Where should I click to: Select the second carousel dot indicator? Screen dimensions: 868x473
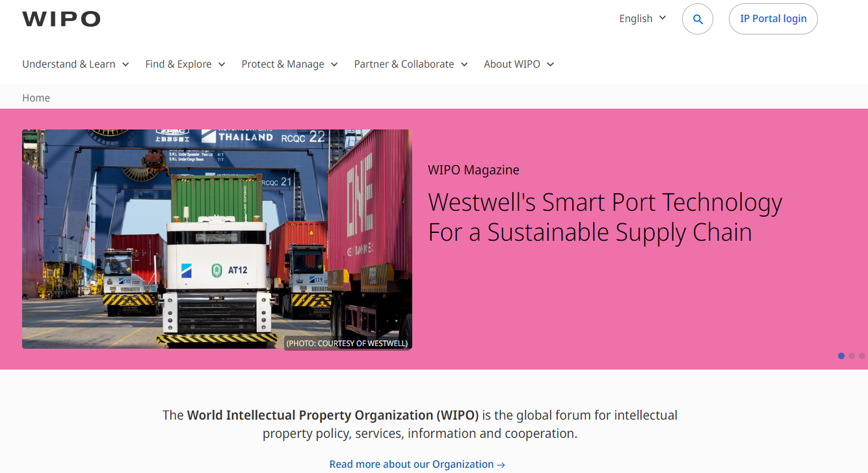(x=852, y=356)
